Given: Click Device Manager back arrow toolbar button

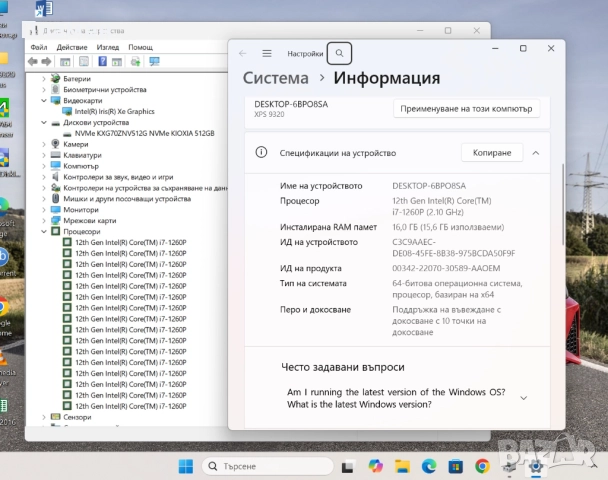Looking at the screenshot, I should pos(33,62).
